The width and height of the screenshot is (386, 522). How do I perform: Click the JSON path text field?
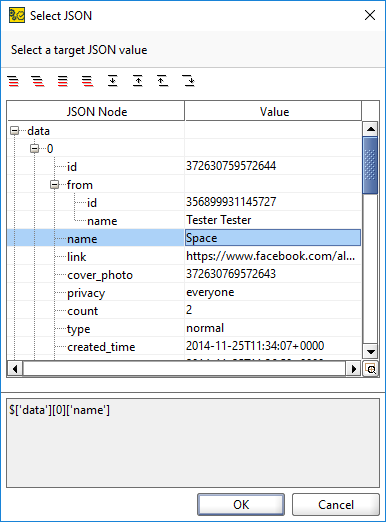click(x=193, y=443)
